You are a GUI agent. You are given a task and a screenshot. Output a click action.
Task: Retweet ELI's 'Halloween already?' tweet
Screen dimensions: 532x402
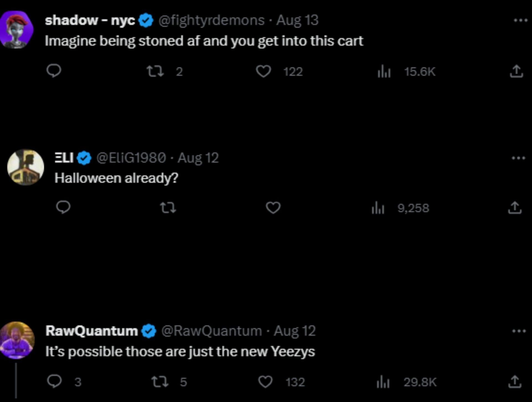pos(168,207)
